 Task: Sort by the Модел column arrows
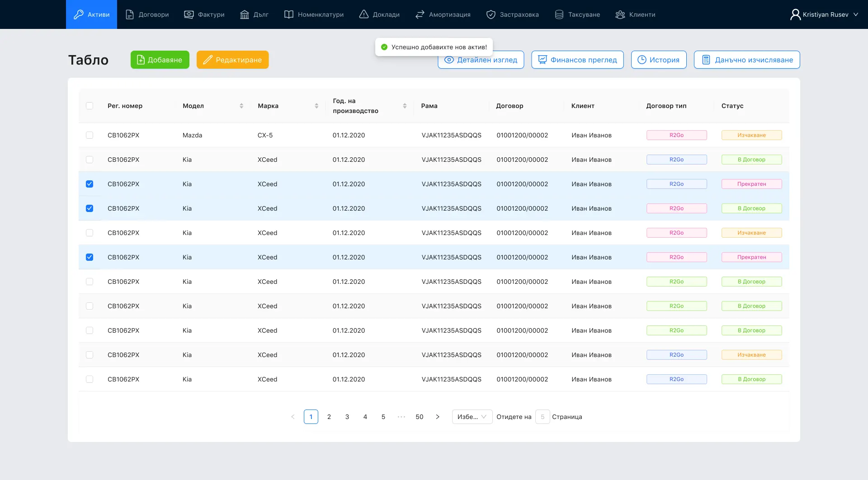click(241, 106)
